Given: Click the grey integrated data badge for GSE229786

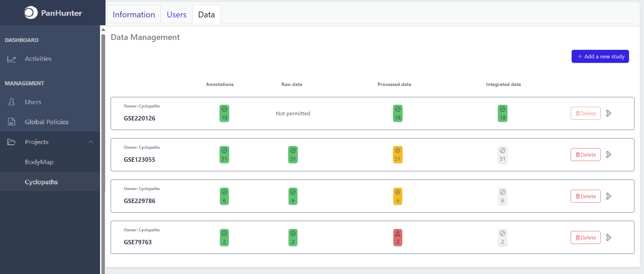Looking at the screenshot, I should pos(502,196).
